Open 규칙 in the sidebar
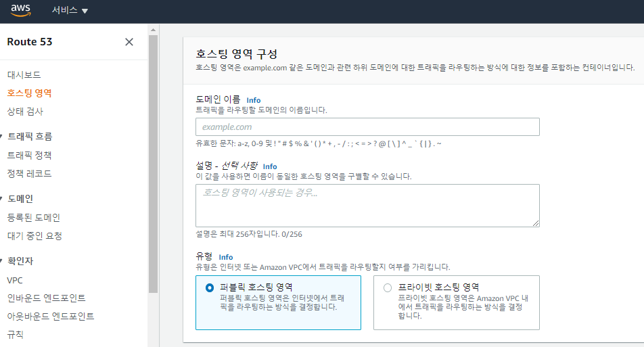The image size is (644, 347). (15, 335)
